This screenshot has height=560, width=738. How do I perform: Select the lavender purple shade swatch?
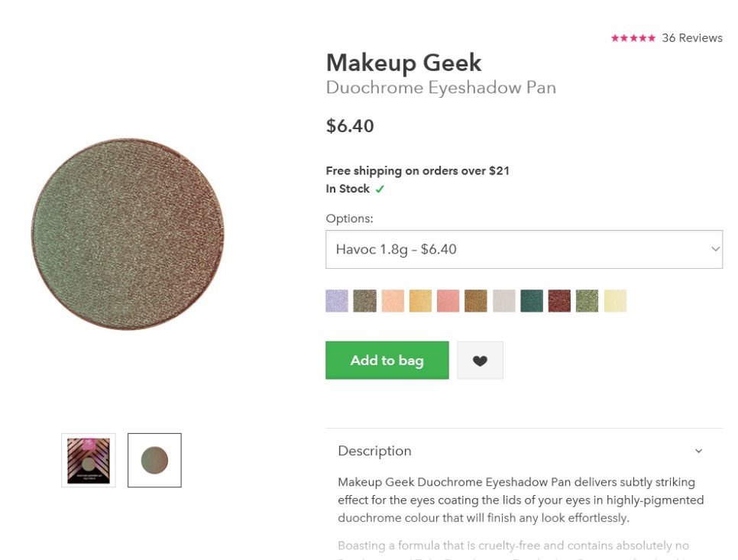[x=337, y=301]
